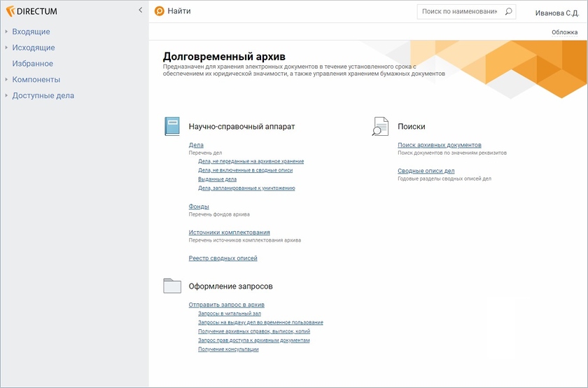Expand the Исходящие folder arrow

6,48
